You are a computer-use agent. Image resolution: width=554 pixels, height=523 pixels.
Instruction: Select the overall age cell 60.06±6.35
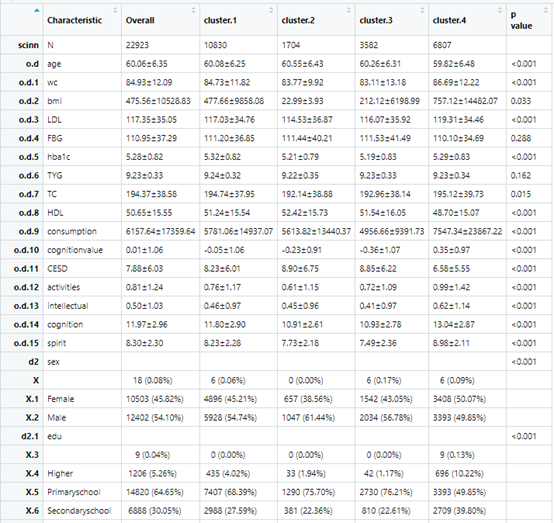coord(147,64)
